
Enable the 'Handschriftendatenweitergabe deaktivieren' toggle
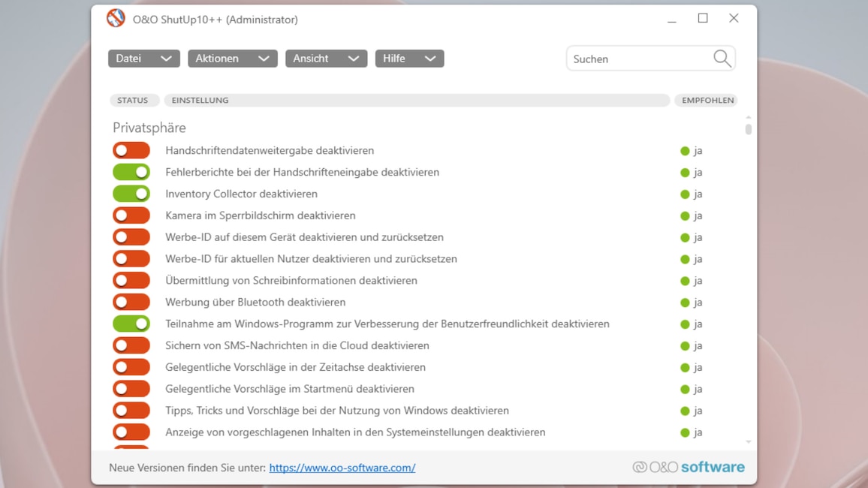click(x=131, y=150)
